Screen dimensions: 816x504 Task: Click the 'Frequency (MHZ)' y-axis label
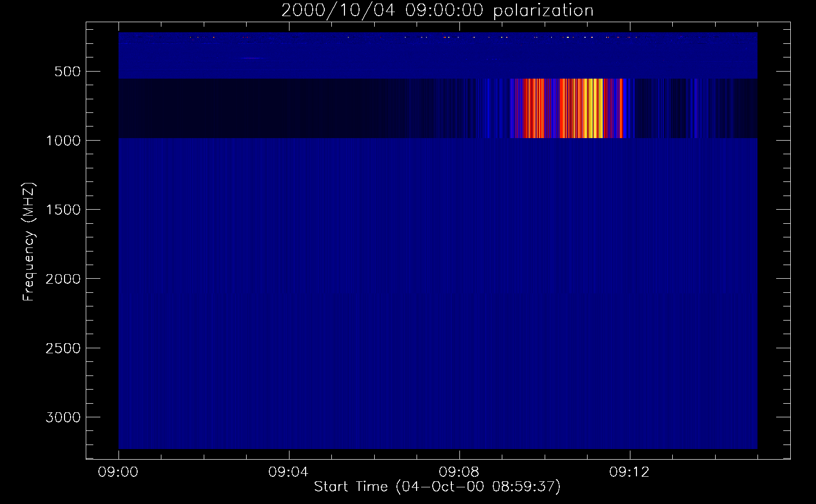coord(29,242)
